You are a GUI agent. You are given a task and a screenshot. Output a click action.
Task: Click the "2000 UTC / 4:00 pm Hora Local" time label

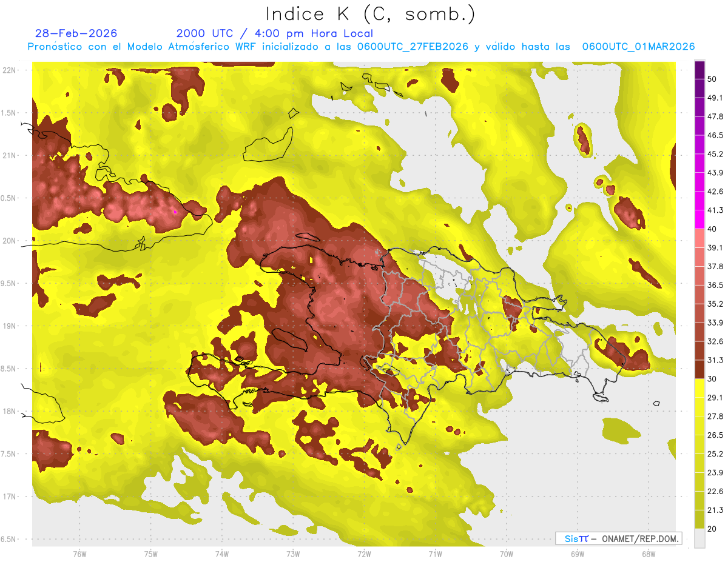pyautogui.click(x=275, y=33)
